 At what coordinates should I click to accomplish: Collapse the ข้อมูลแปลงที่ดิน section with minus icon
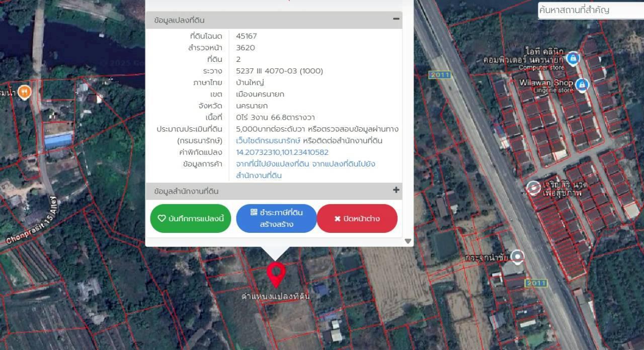(396, 19)
